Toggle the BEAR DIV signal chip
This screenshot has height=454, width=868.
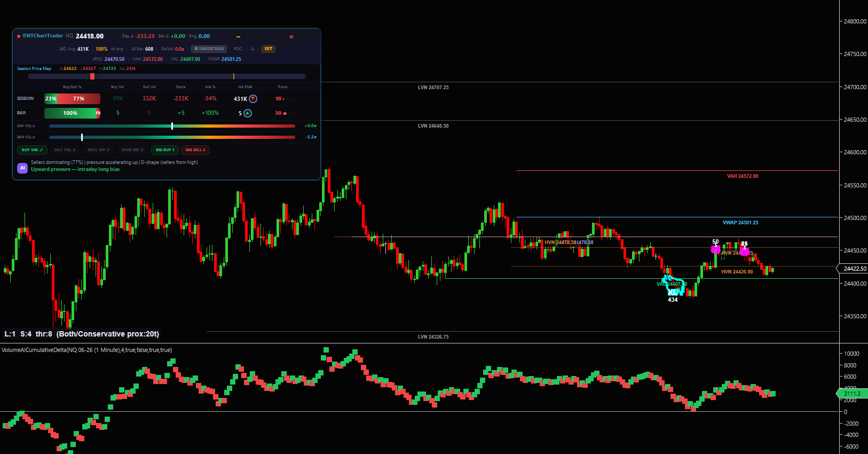pyautogui.click(x=132, y=150)
